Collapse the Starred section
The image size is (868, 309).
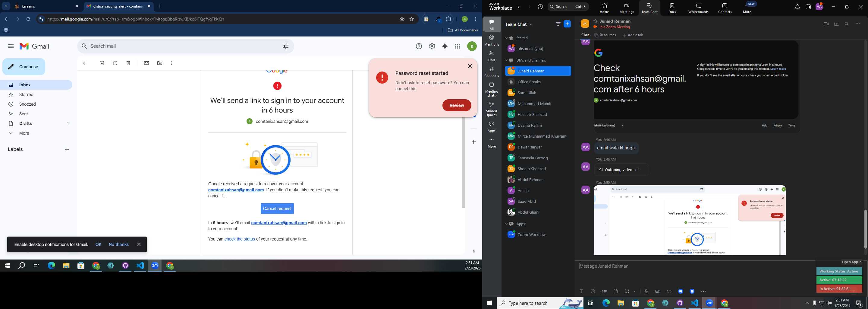point(506,38)
